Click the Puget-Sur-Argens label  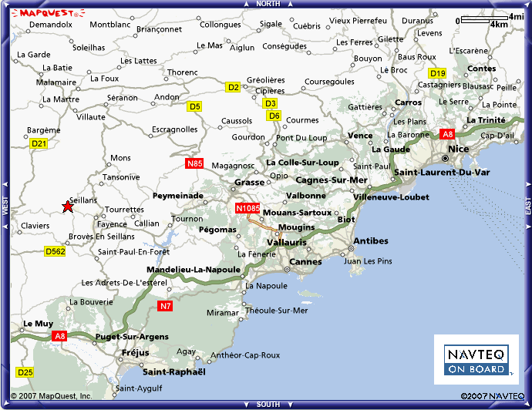point(132,337)
